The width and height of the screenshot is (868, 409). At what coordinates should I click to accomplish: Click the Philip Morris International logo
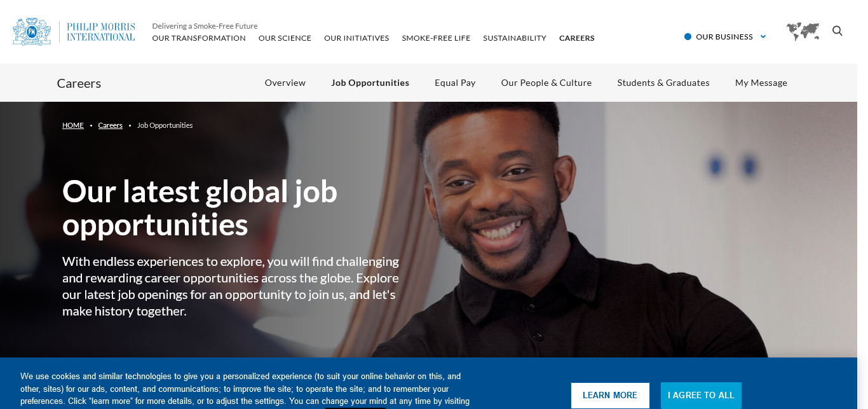click(x=74, y=32)
